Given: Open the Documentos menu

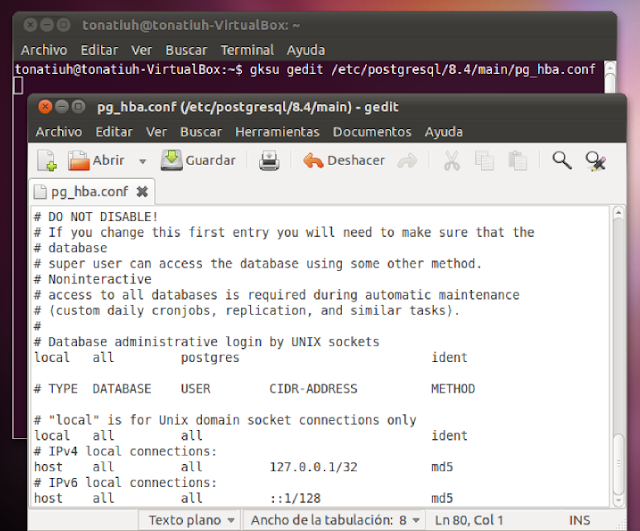Looking at the screenshot, I should point(372,132).
